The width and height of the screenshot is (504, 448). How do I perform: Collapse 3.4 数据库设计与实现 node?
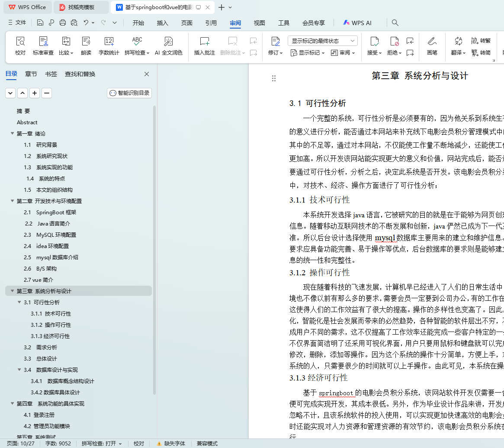point(19,370)
